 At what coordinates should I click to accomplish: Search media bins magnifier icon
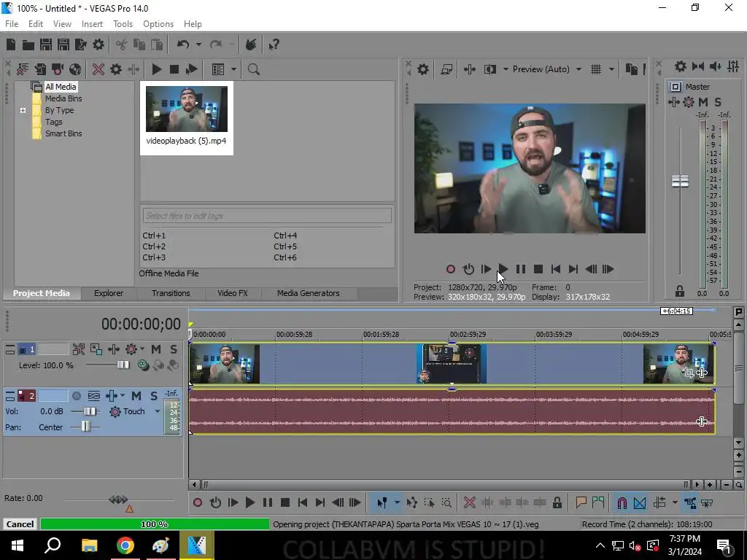[x=253, y=69]
